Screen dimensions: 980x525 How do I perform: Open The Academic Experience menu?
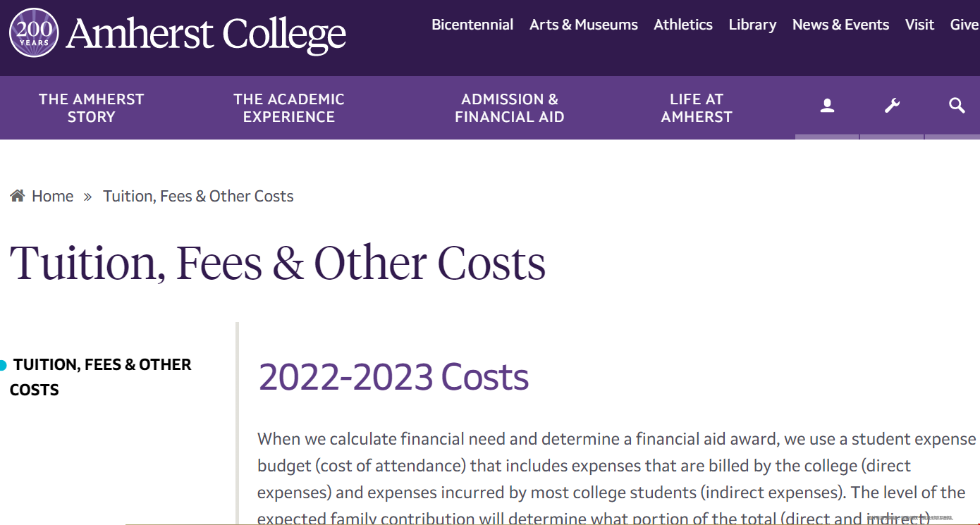point(289,108)
